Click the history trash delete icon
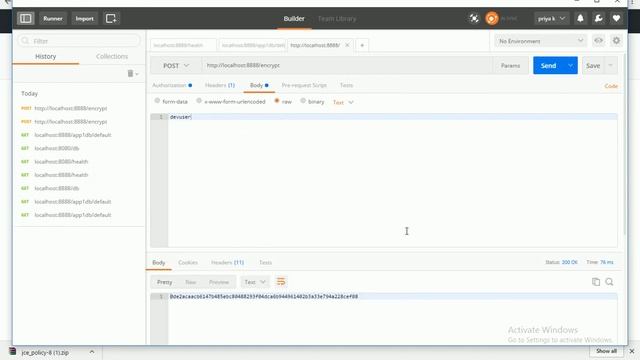640x360 pixels. [x=130, y=73]
